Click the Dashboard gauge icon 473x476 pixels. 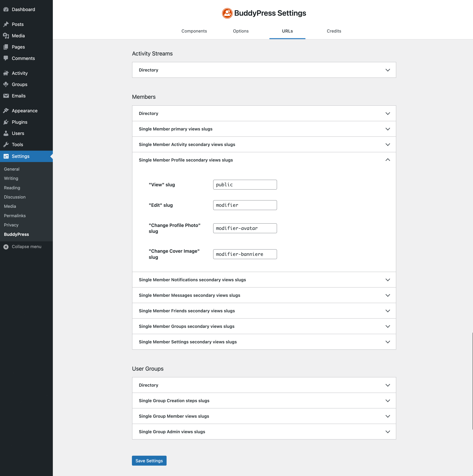pos(6,9)
